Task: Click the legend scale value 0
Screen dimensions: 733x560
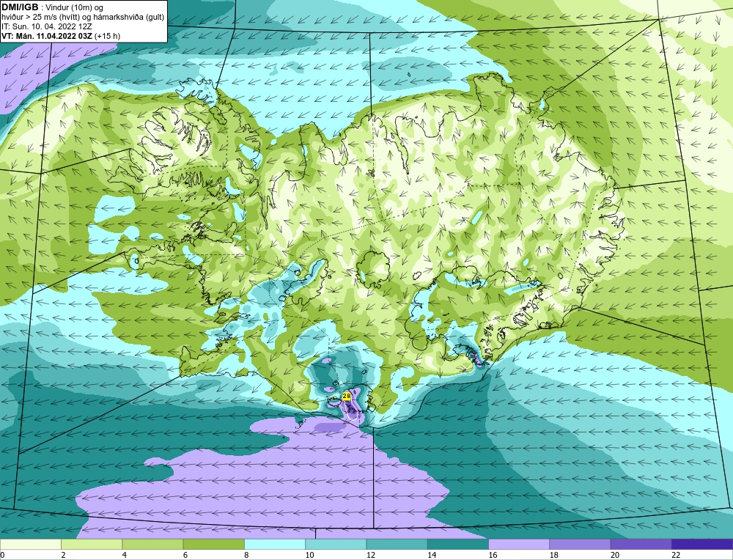Action: coord(2,555)
